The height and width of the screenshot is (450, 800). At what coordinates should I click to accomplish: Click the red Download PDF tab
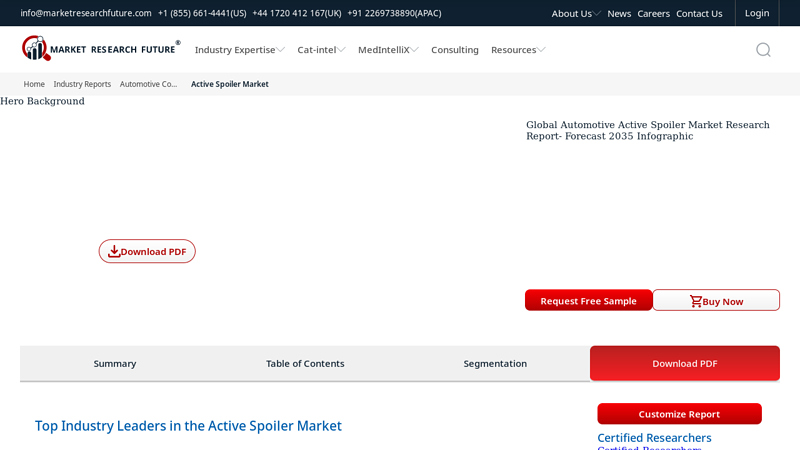coord(685,363)
